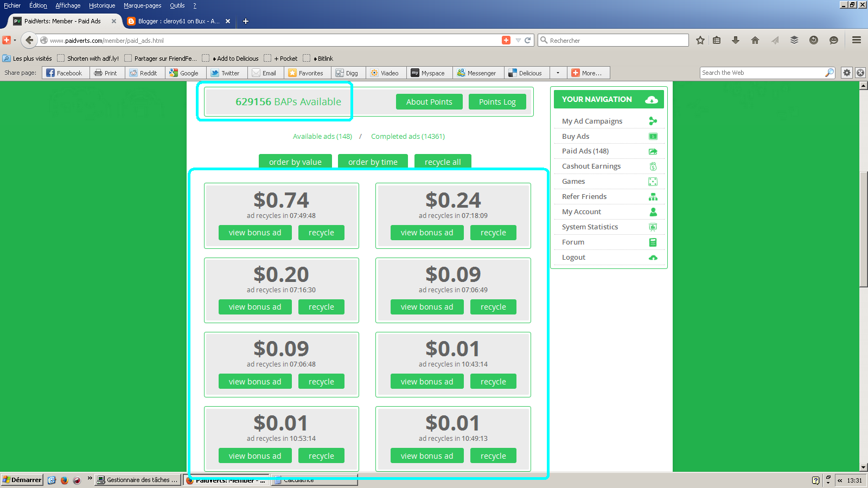Reload the page with refresh icon

pos(527,40)
